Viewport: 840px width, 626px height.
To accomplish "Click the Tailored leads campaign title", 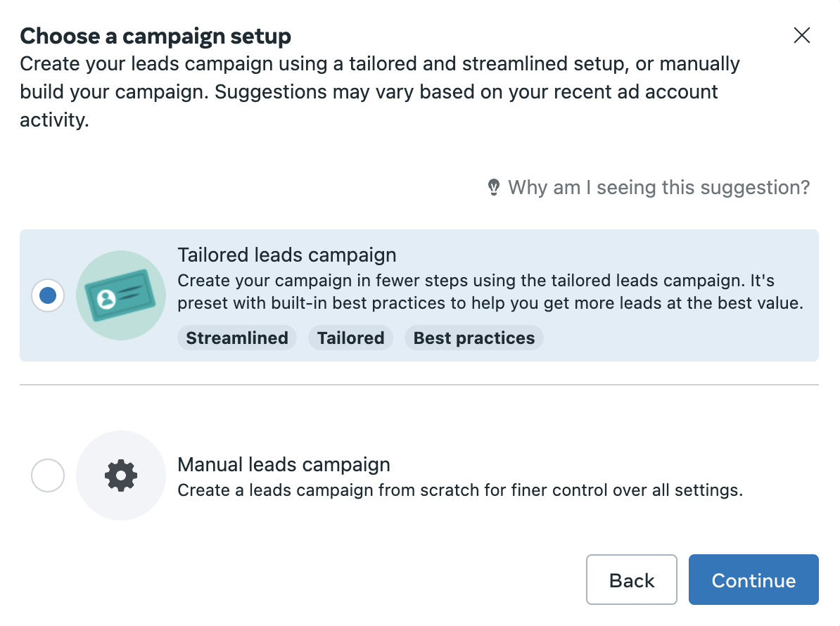I will coord(286,255).
